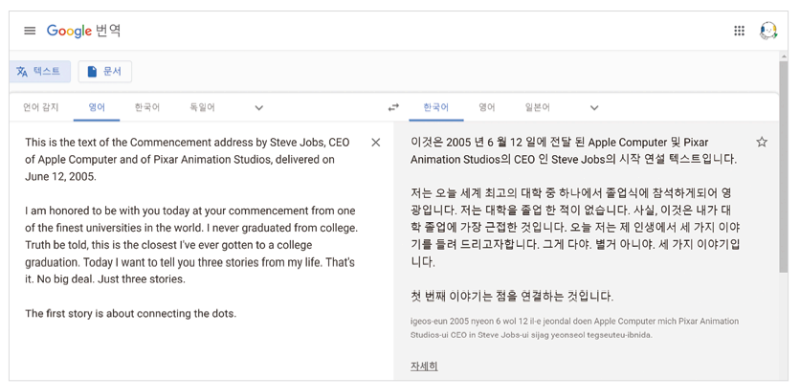Swap source and target languages
The image size is (800, 392).
(393, 107)
